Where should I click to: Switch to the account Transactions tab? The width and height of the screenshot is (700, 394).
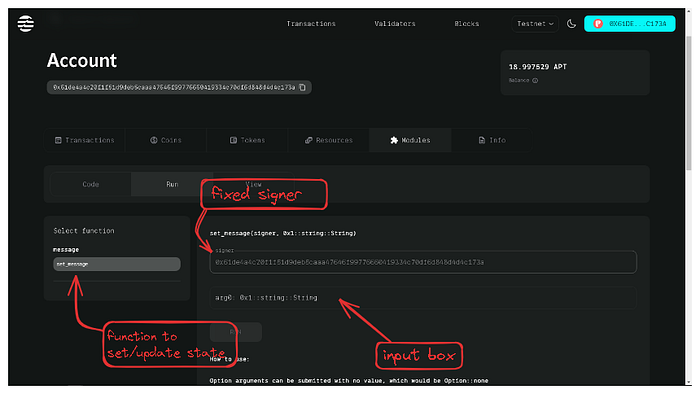(x=84, y=140)
